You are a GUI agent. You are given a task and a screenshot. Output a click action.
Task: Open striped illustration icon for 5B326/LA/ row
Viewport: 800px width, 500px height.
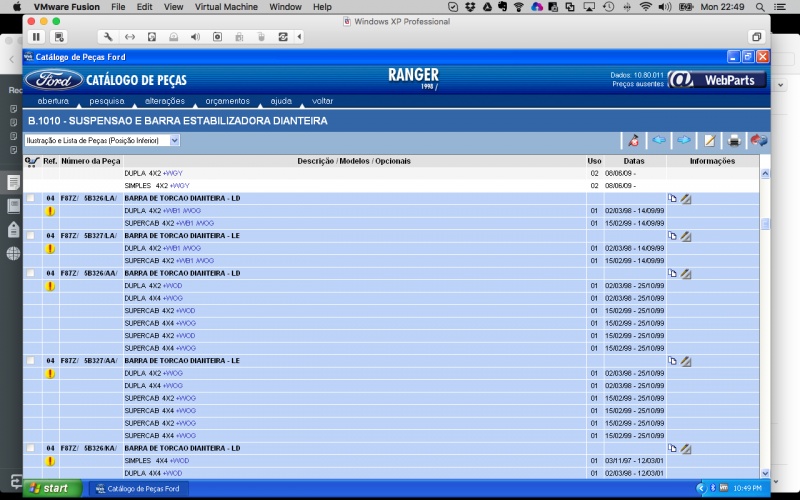[x=686, y=199]
